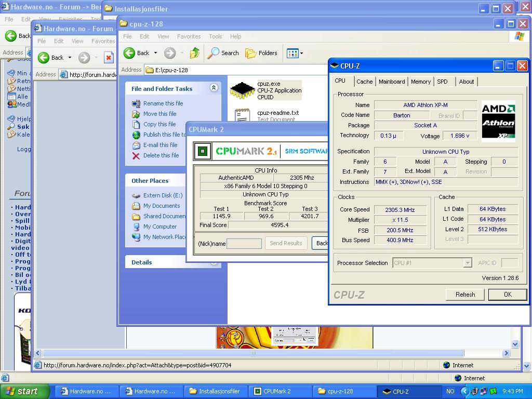532x399 pixels.
Task: Select cpuz-readme.txt document icon
Action: coord(242,115)
